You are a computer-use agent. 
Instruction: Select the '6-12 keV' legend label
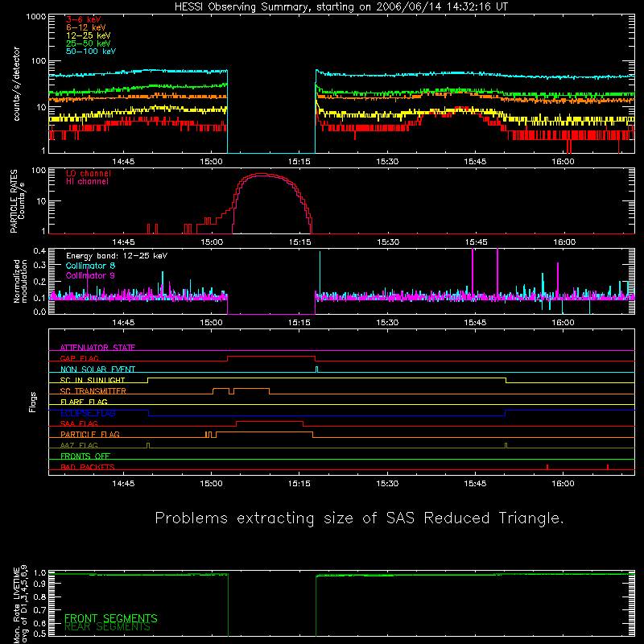(x=85, y=27)
